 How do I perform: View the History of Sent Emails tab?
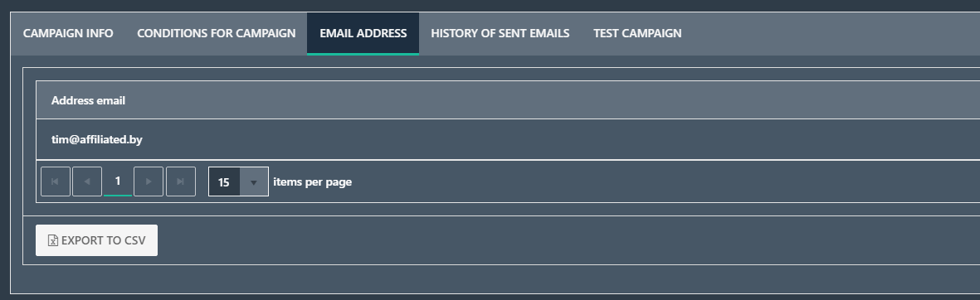tap(500, 33)
